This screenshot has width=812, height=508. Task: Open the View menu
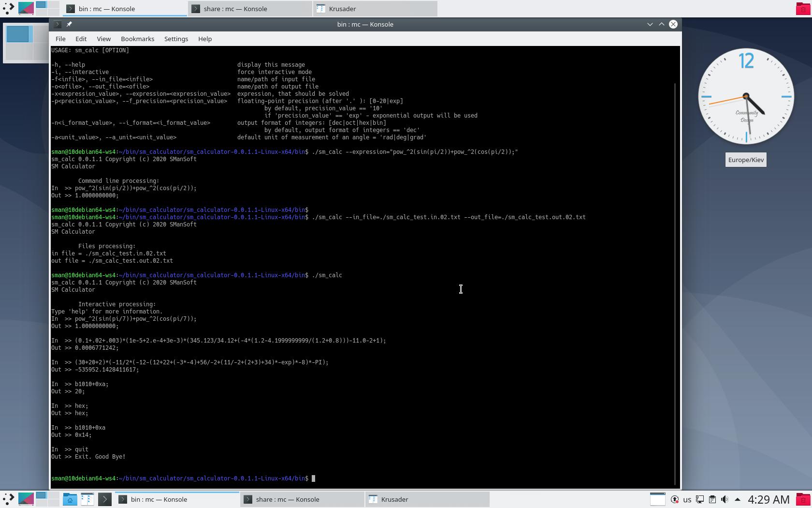tap(103, 39)
